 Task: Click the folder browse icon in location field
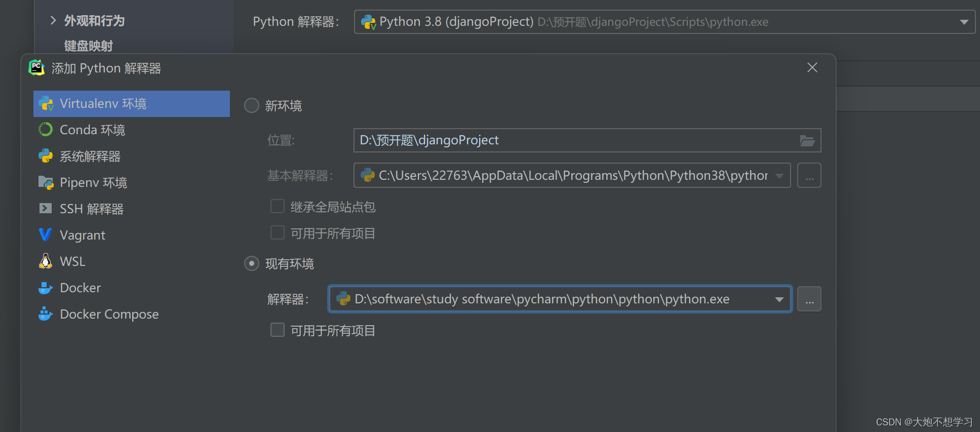click(x=807, y=140)
